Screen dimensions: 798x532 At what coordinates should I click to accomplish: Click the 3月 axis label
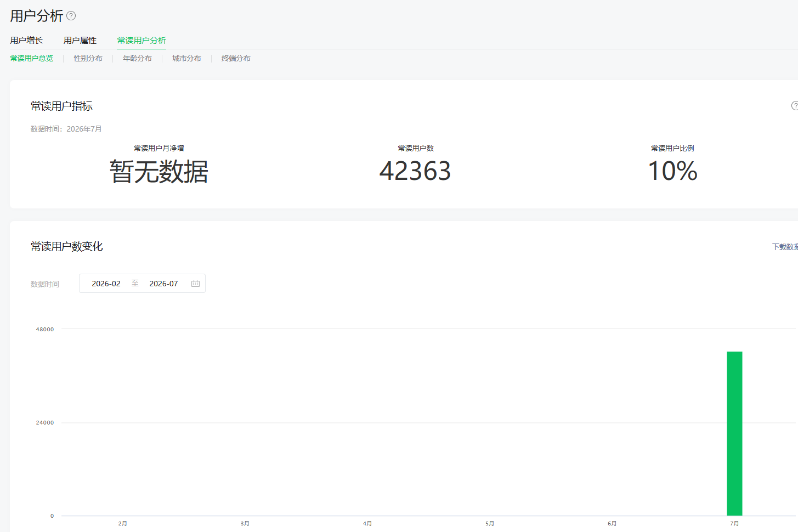click(x=245, y=524)
